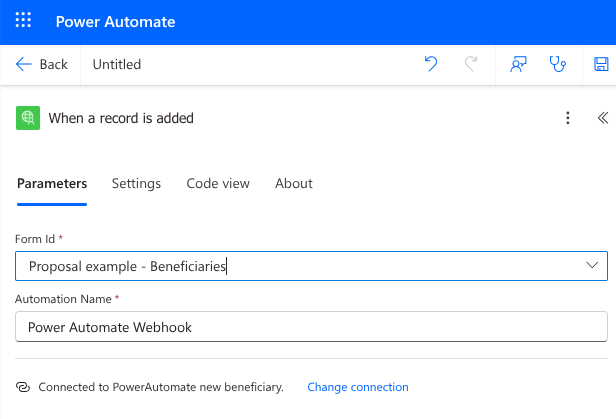
Task: Switch to the Settings tab
Action: pos(136,184)
